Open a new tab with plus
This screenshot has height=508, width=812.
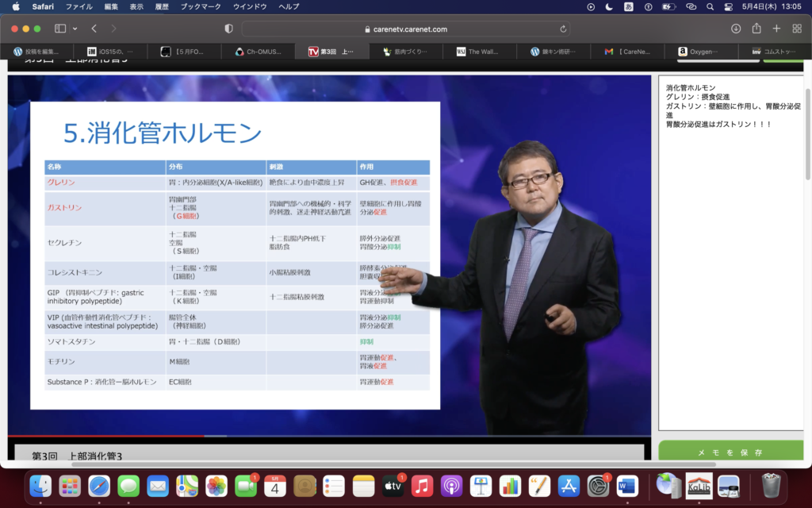click(x=776, y=29)
